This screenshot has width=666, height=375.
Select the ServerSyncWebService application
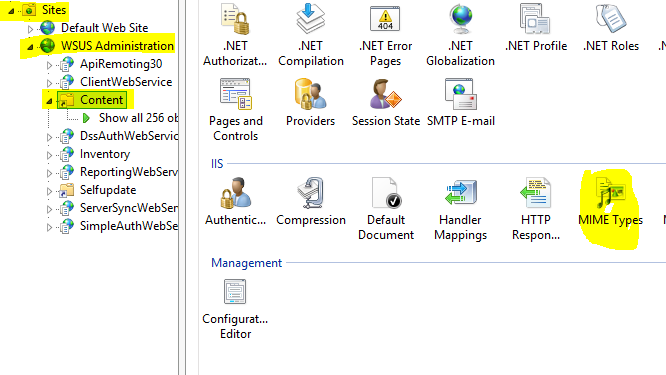coord(129,208)
